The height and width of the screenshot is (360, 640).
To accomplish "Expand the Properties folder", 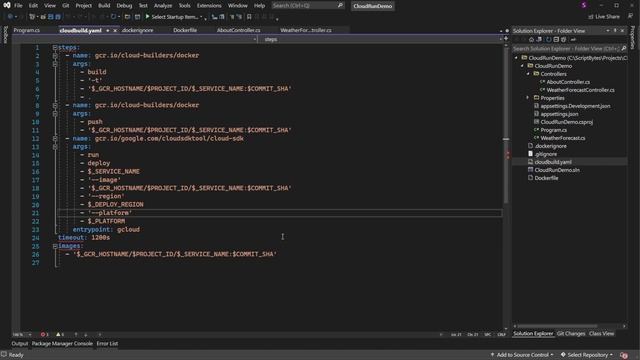I will 528,98.
